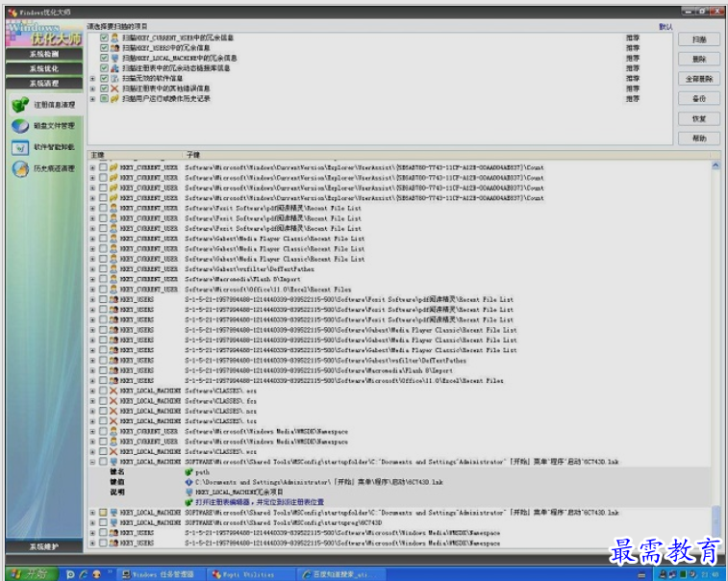The height and width of the screenshot is (581, 728).
Task: Click the computer icon of the HKEY_LOCAL_MACHINE scan option
Action: click(114, 58)
